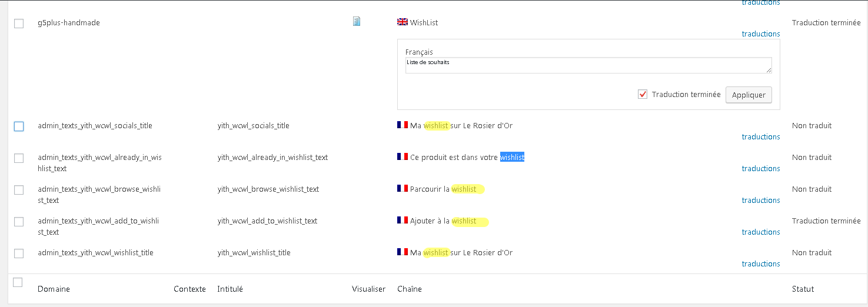Click French flag beside 'Ce produit est dans'
The height and width of the screenshot is (307, 868).
tap(403, 157)
